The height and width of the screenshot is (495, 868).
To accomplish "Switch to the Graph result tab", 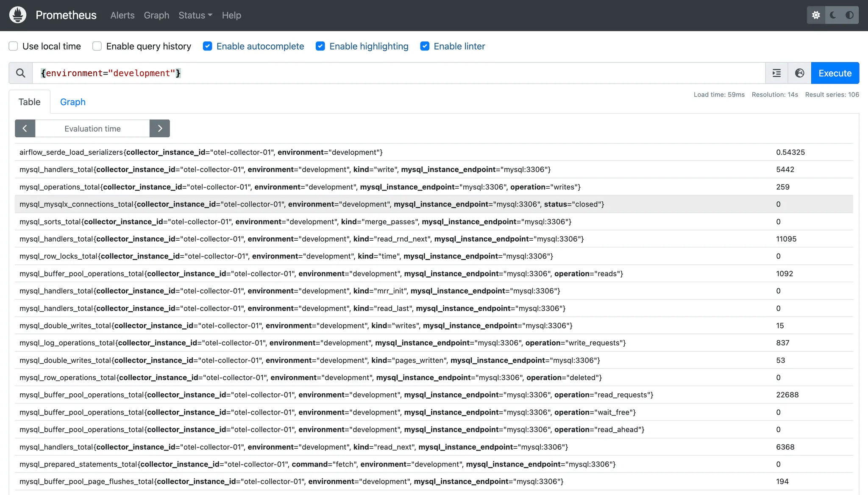I will coord(73,102).
